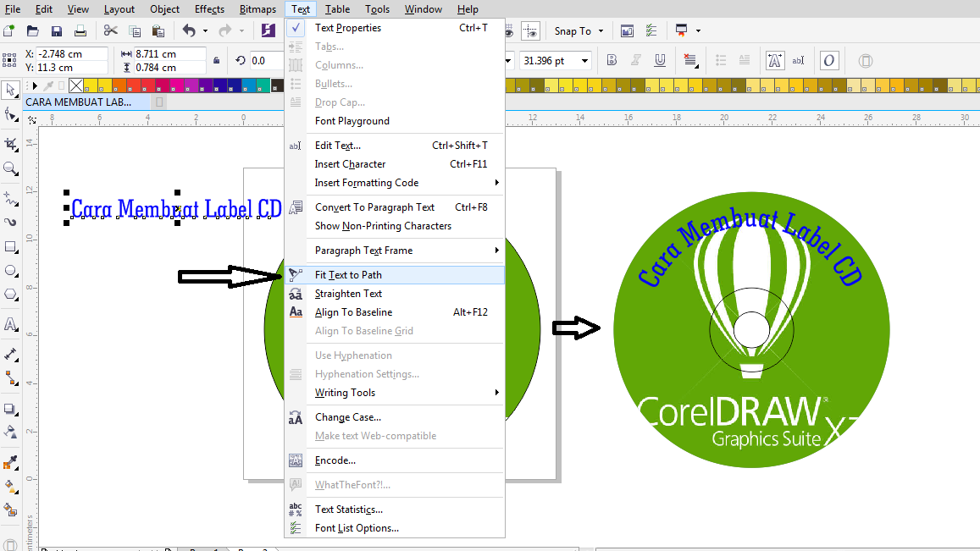Viewport: 980px width, 551px height.
Task: Click the Save disk icon
Action: tap(56, 30)
